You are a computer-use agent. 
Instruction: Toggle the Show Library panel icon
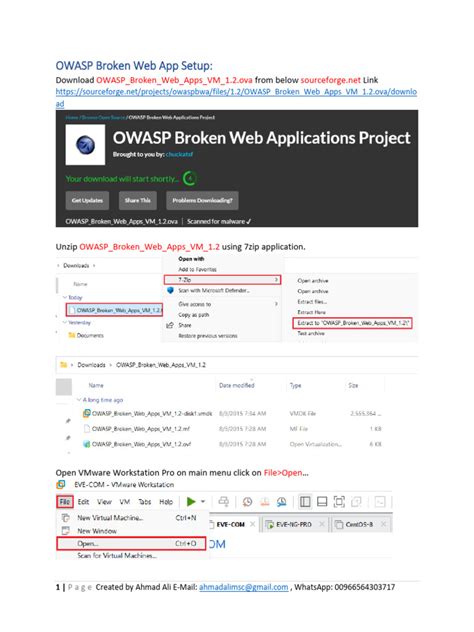305,502
